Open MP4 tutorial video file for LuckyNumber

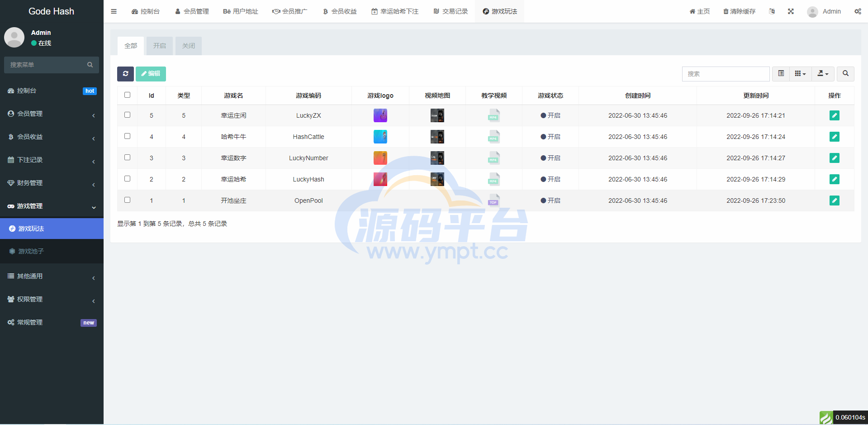(x=494, y=158)
